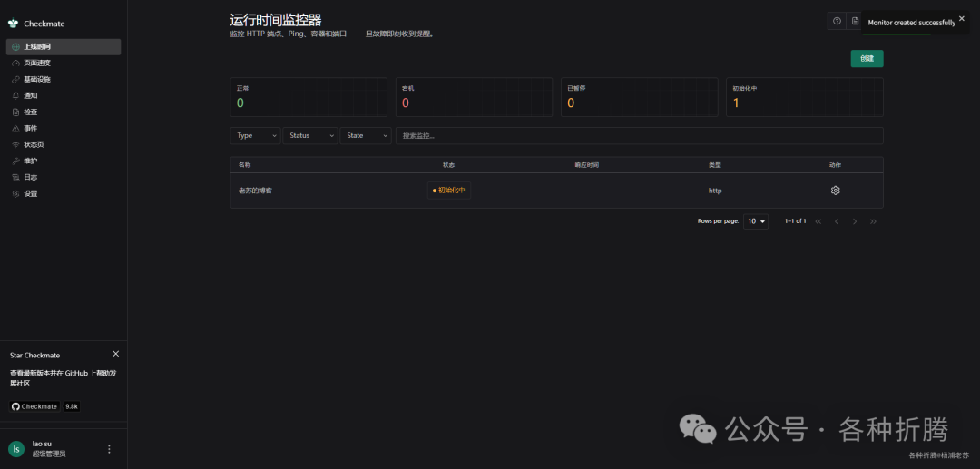Open the Checkmate GitHub button

pyautogui.click(x=34, y=406)
